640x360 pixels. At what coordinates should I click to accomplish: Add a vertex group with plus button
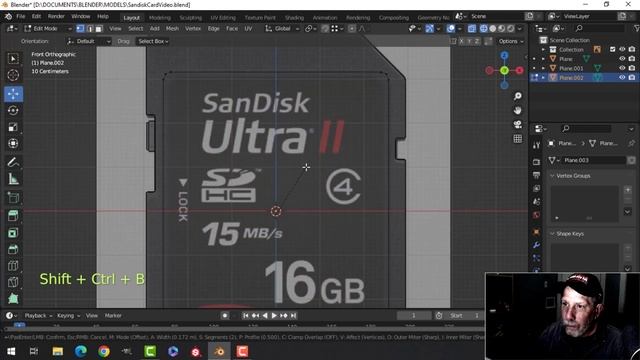(x=628, y=190)
